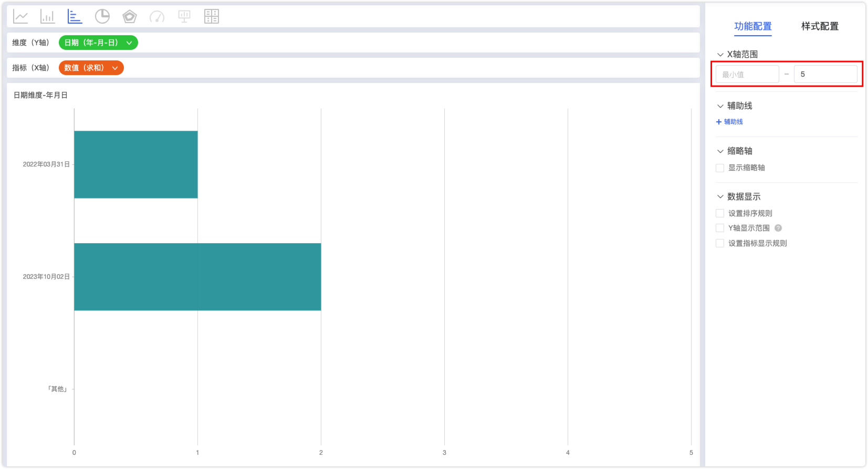Enable the Y轴显示范围 checkbox
868x469 pixels.
point(720,228)
